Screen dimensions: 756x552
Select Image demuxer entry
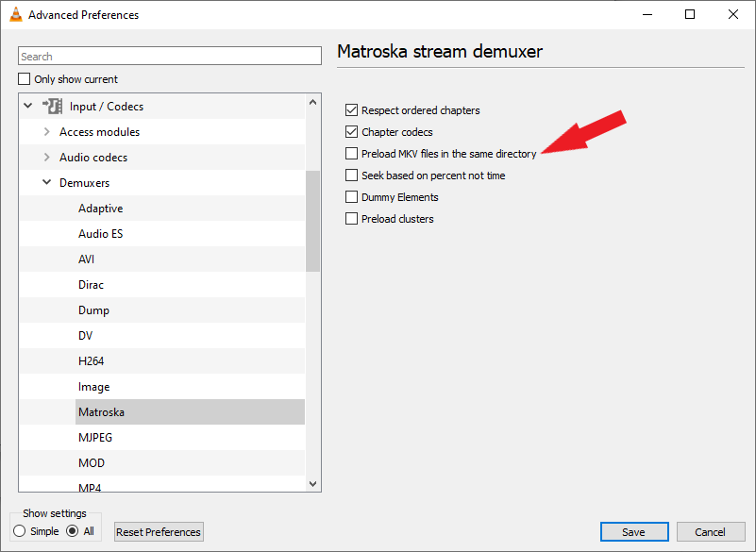[x=94, y=387]
